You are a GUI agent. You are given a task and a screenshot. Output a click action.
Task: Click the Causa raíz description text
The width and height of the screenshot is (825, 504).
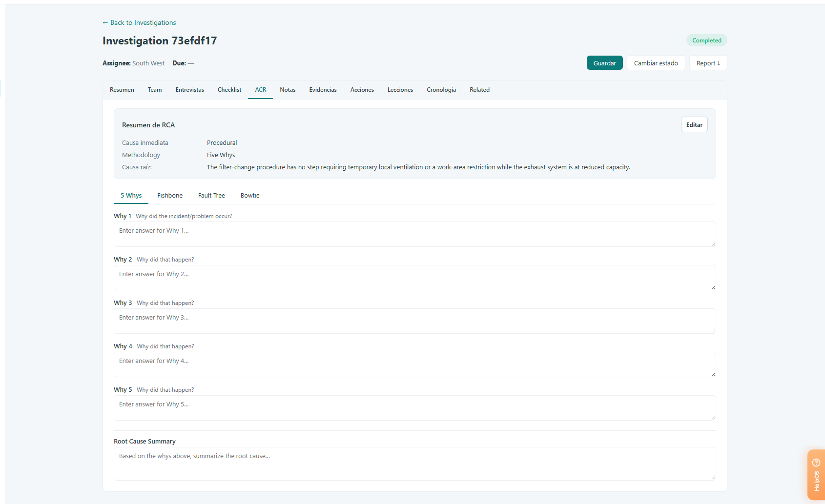(x=418, y=167)
